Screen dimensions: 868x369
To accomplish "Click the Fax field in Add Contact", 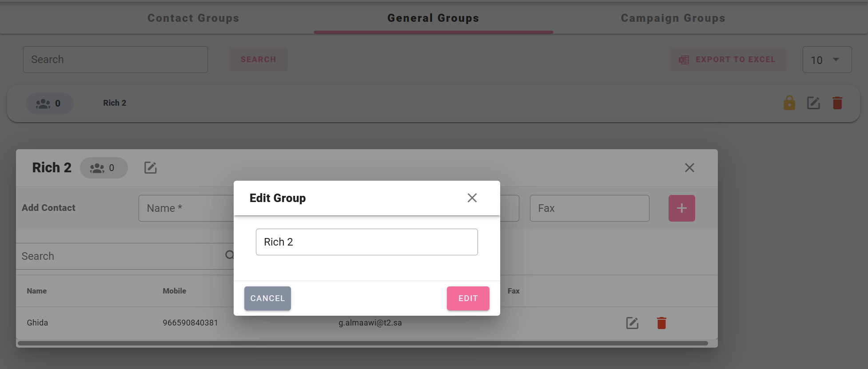I will [x=589, y=208].
